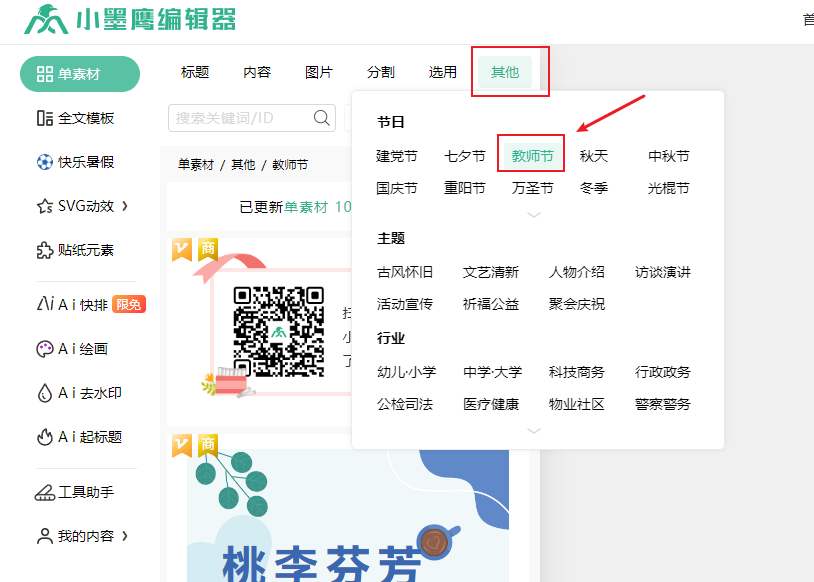Viewport: 814px width, 582px height.
Task: Expand the SVG动效 submenu arrow
Action: tap(125, 206)
